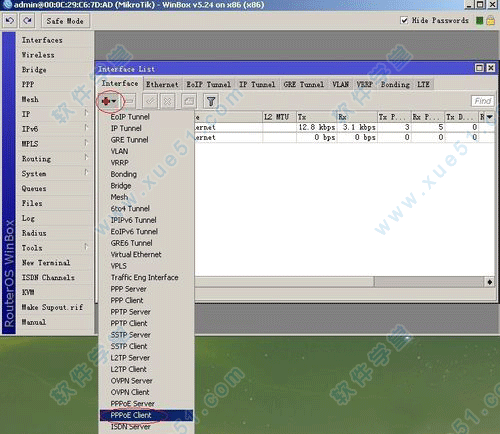The height and width of the screenshot is (434, 500).
Task: Click the scrollbar right arrow button
Action: pyautogui.click(x=489, y=282)
